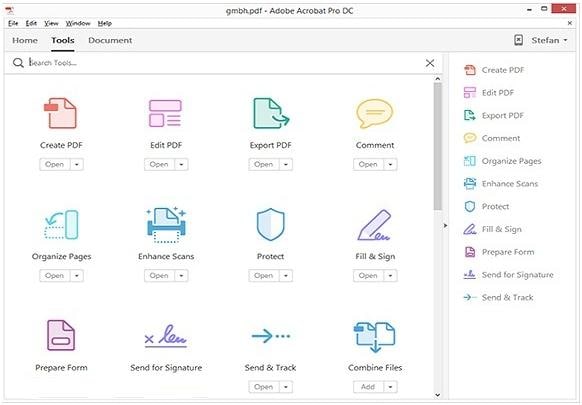Open the File menu

[13, 23]
